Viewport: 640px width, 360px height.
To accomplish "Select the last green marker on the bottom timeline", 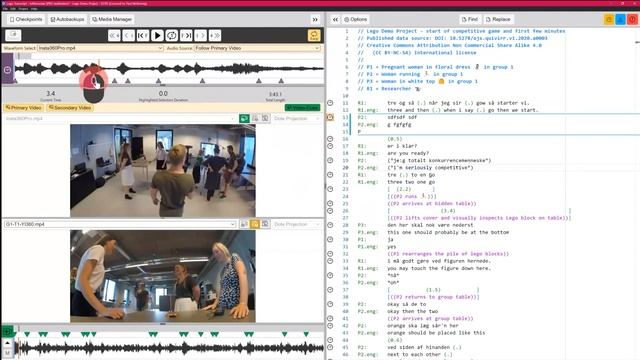I will click(306, 334).
